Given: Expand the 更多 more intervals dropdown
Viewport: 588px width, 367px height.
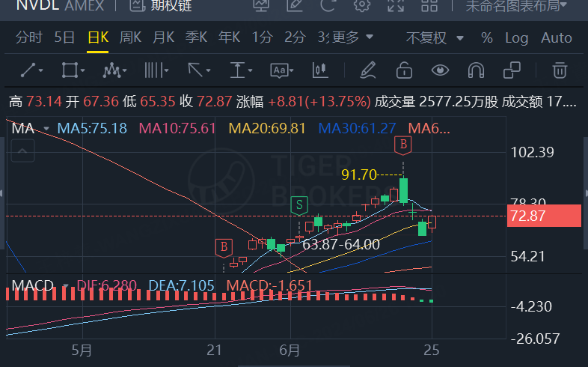Looking at the screenshot, I should 352,37.
